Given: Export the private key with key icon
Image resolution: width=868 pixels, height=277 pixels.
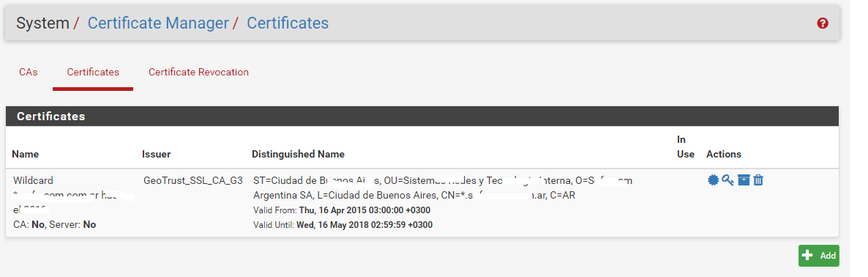Looking at the screenshot, I should (x=727, y=180).
